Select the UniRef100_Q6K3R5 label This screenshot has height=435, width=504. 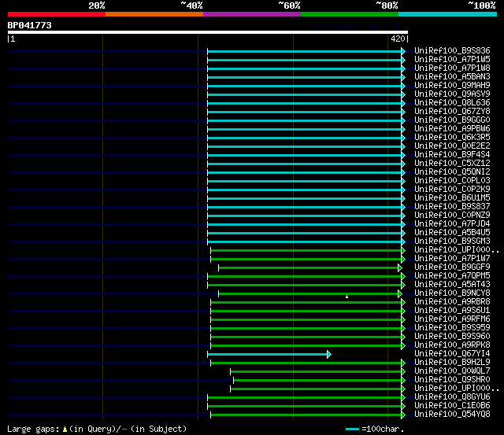click(x=452, y=138)
